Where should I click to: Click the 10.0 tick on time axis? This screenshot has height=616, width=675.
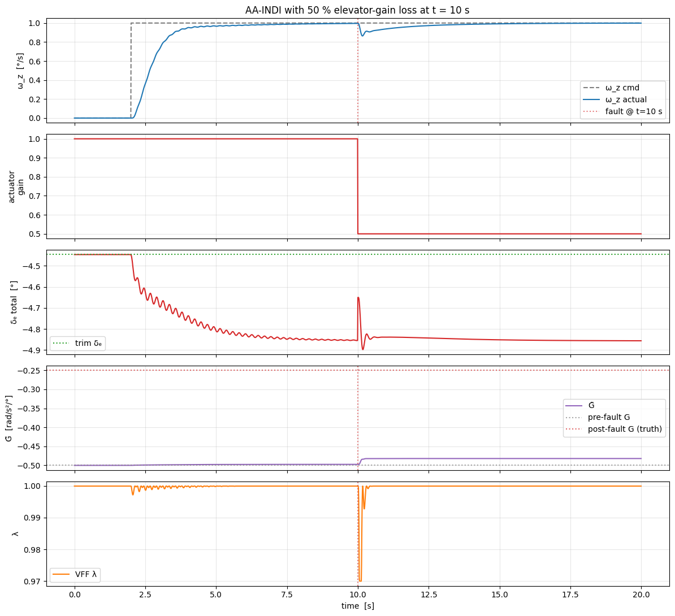pos(358,595)
